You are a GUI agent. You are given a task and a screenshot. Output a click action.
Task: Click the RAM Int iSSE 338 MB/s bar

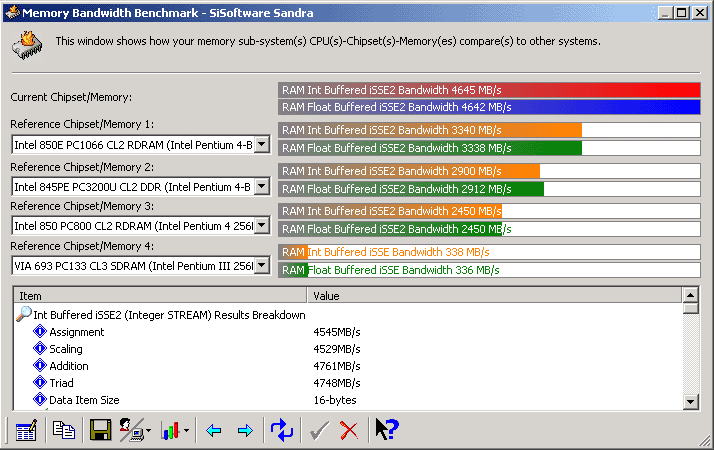[x=489, y=252]
